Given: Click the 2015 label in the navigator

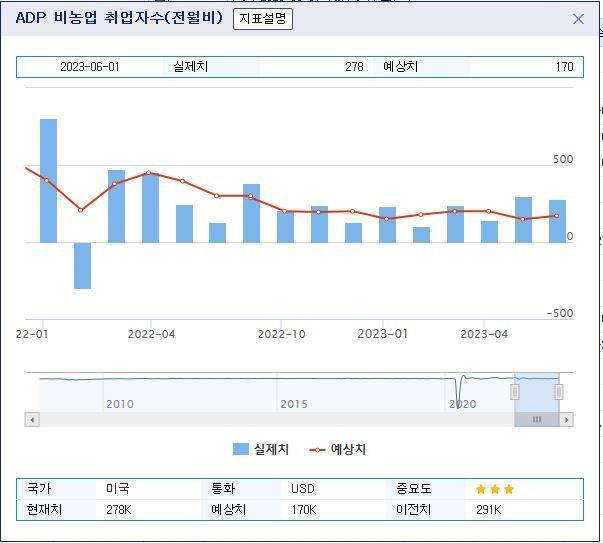Looking at the screenshot, I should (294, 404).
